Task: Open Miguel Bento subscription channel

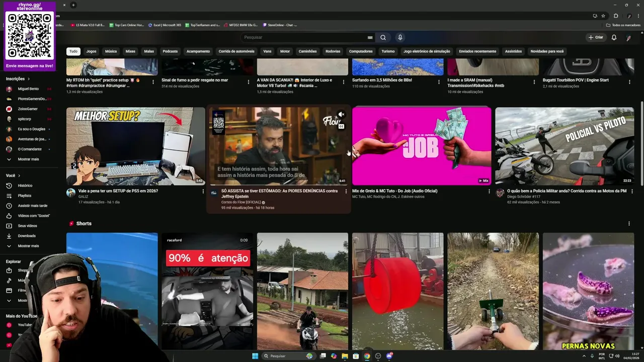Action: (29, 88)
